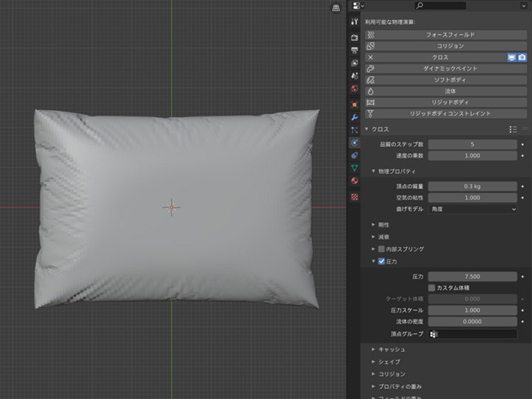
Task: Click the 頂点グループ input field
Action: tap(472, 334)
